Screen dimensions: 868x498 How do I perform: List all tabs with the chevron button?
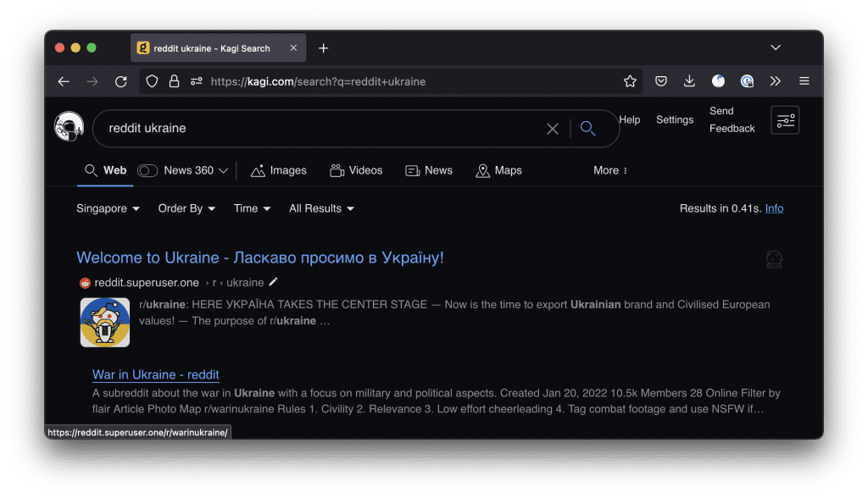[x=776, y=47]
